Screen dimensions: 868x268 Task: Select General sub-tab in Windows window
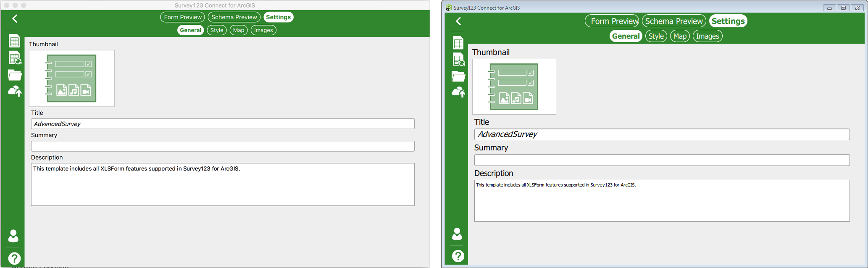point(626,36)
